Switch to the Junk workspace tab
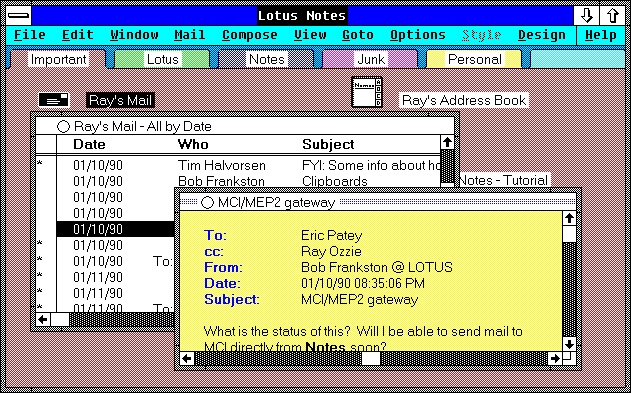 [371, 60]
